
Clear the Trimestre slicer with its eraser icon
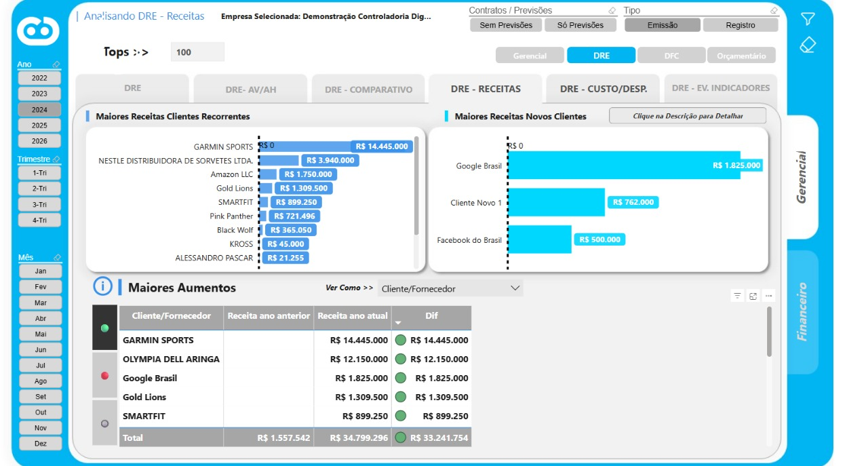click(57, 159)
